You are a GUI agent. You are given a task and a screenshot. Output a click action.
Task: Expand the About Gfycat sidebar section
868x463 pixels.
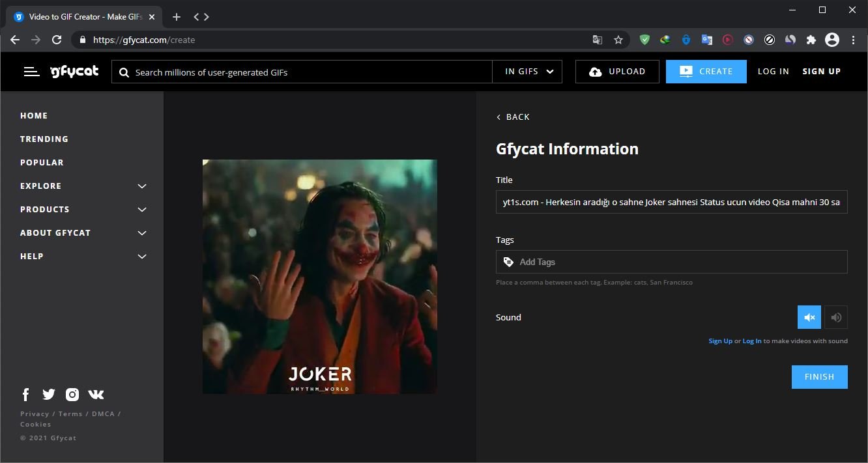coord(142,233)
